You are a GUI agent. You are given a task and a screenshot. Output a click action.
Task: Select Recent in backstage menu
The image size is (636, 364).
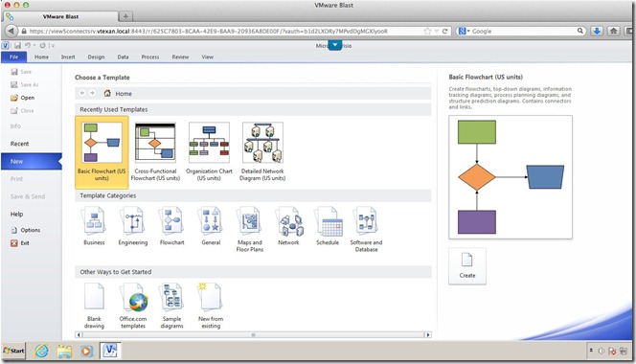(19, 144)
